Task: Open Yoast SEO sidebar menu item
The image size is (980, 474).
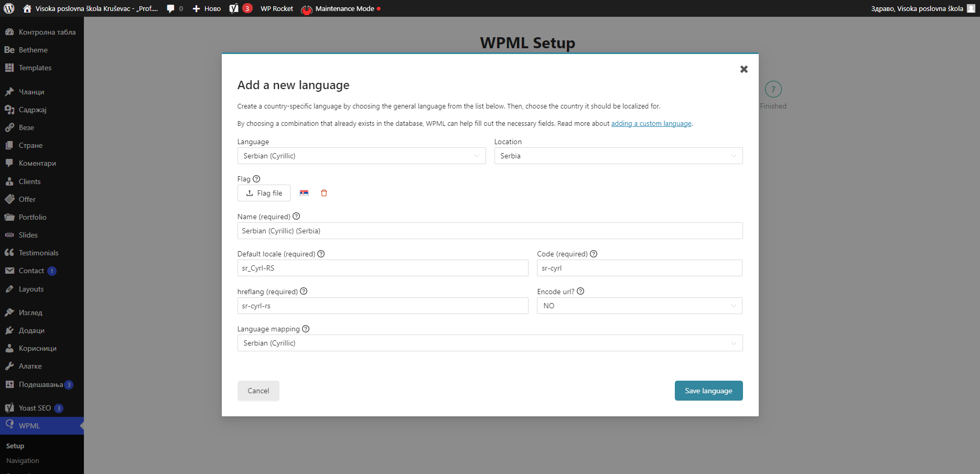Action: (42, 408)
